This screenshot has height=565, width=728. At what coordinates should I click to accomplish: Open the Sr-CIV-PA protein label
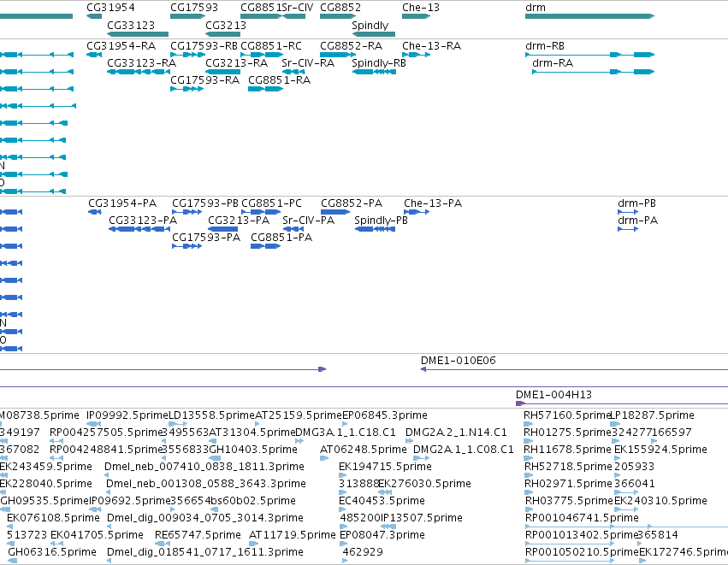[x=308, y=221]
